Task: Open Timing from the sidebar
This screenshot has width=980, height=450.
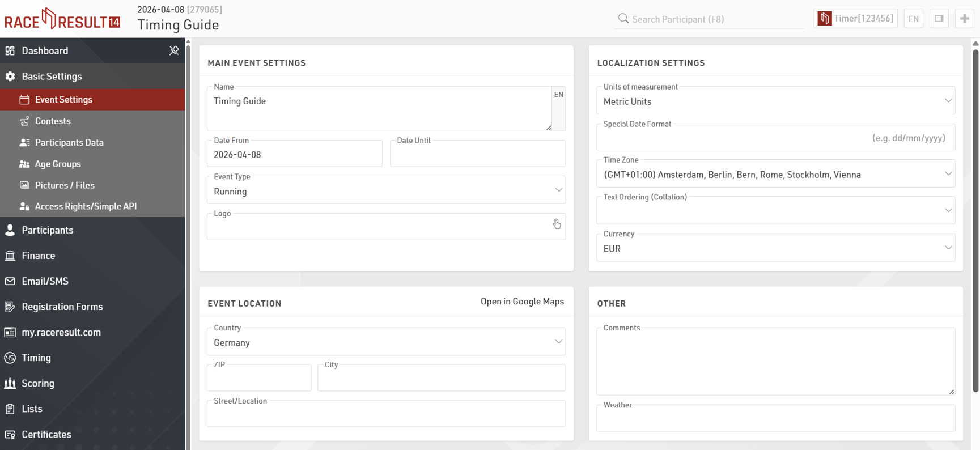Action: coord(36,358)
